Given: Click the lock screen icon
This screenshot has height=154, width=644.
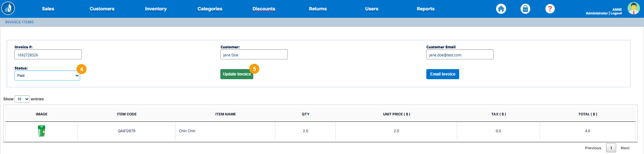Looking at the screenshot, I should pos(525,9).
